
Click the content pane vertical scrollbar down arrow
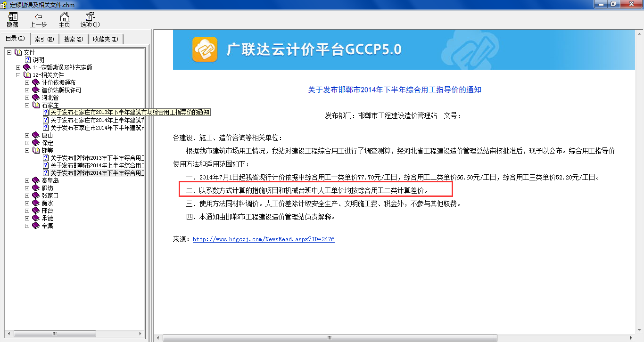639,330
